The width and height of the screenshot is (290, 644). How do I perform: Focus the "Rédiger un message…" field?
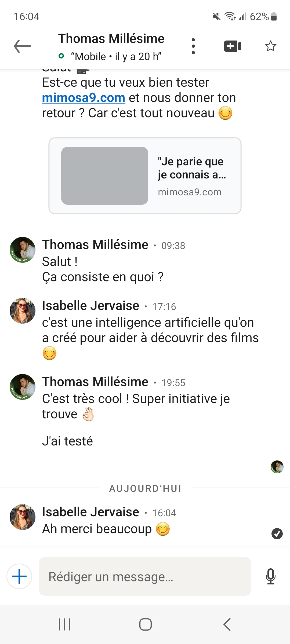click(145, 576)
